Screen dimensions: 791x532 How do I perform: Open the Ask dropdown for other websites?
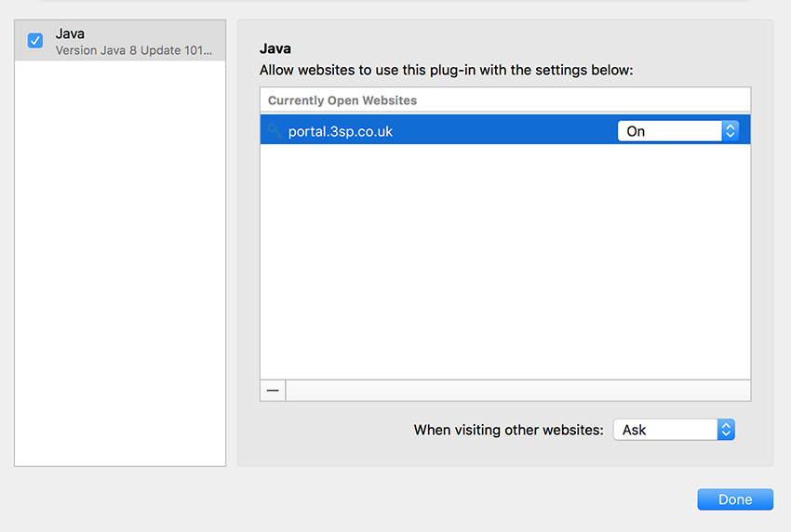pos(674,430)
